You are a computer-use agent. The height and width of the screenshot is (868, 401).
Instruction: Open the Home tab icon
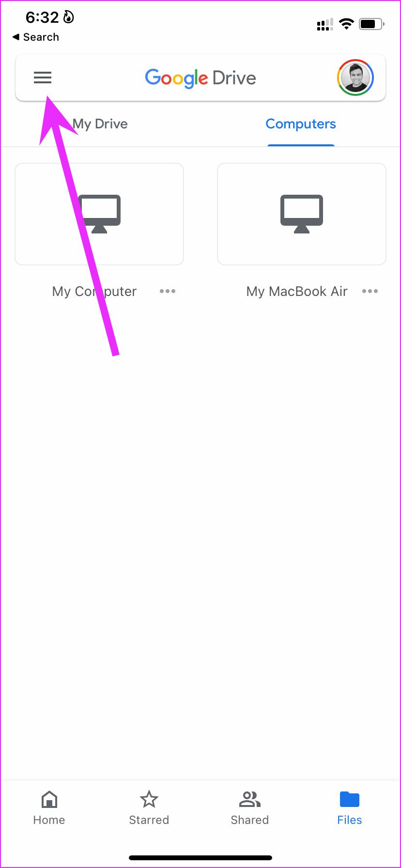point(49,799)
